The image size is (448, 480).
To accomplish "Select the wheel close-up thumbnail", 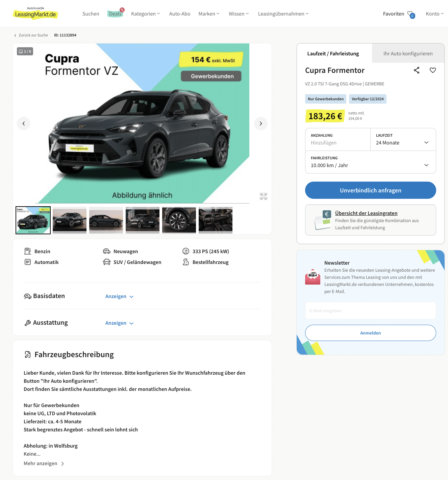I will [x=179, y=220].
